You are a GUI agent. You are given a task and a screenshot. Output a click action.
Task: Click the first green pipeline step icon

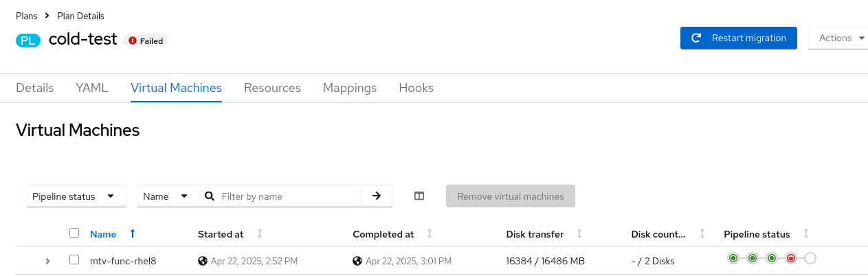point(733,258)
